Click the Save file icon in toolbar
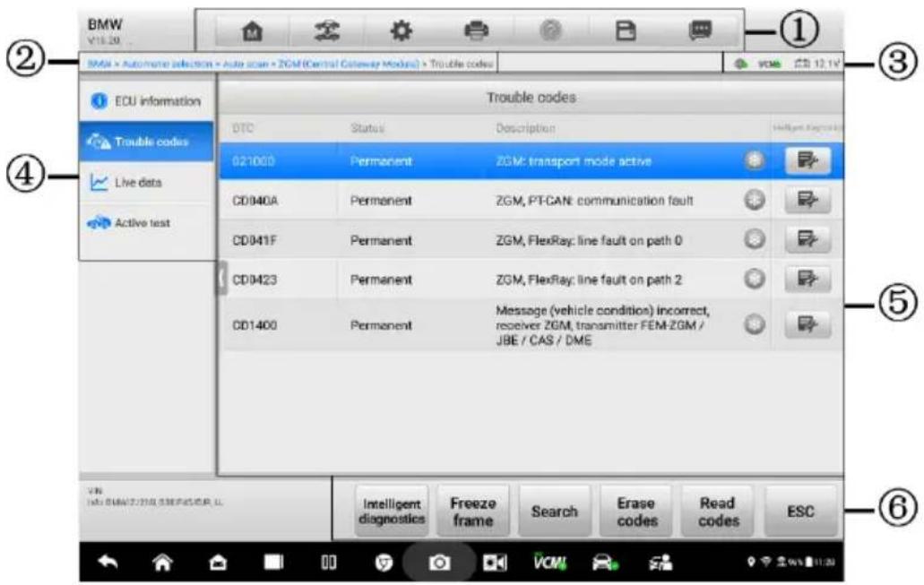 click(x=626, y=30)
